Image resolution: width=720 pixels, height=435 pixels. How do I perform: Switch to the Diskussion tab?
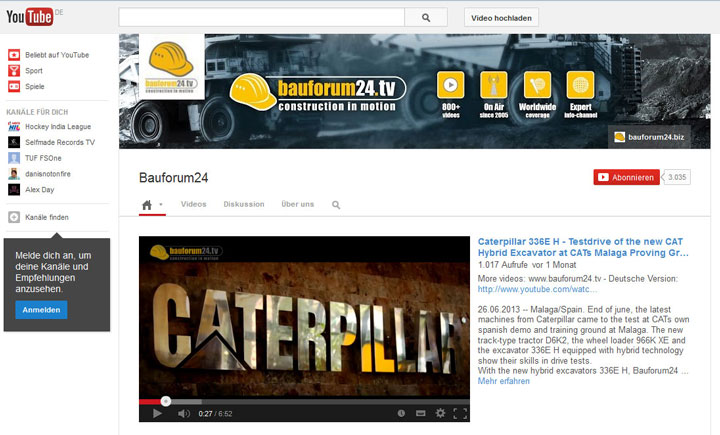pos(244,204)
